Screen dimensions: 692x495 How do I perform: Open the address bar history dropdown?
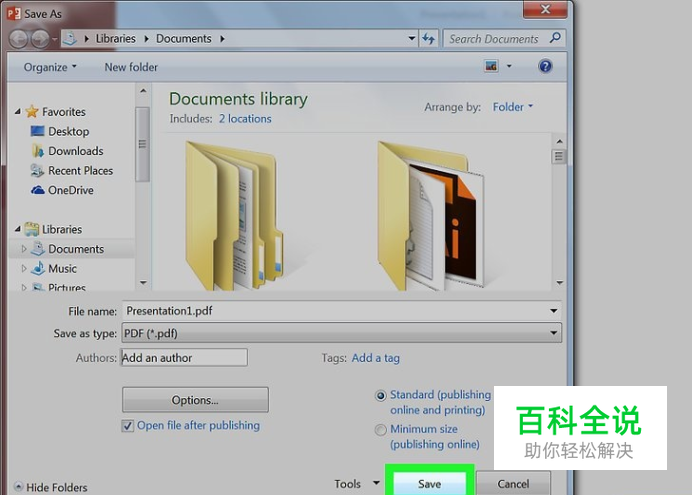point(412,39)
